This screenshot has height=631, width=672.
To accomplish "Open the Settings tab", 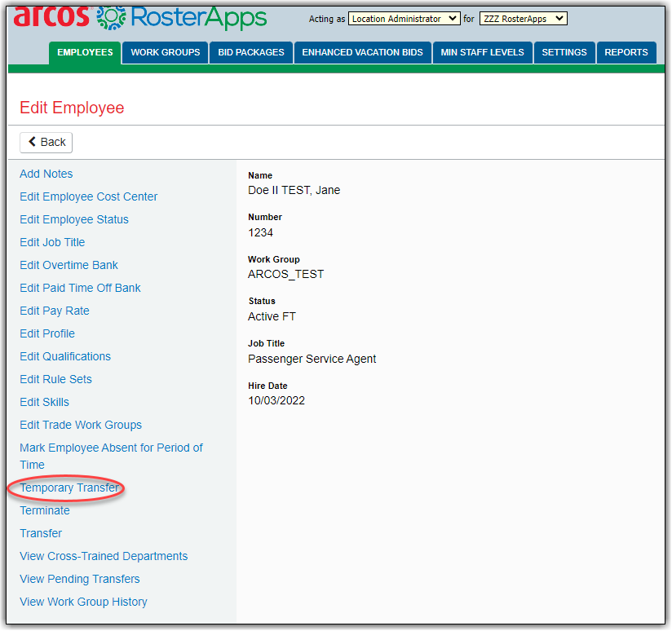I will coord(564,52).
